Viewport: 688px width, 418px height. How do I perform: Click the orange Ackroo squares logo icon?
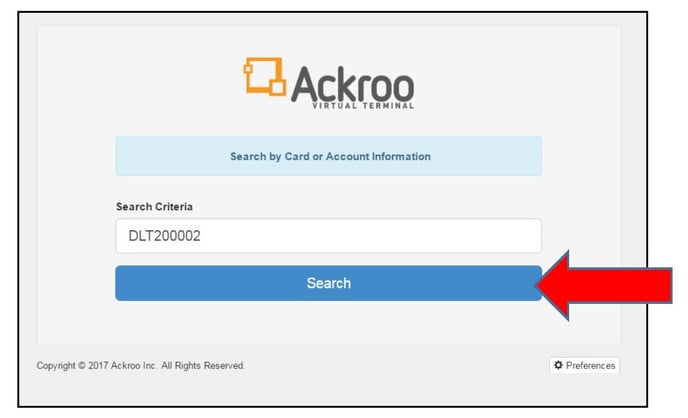(265, 76)
